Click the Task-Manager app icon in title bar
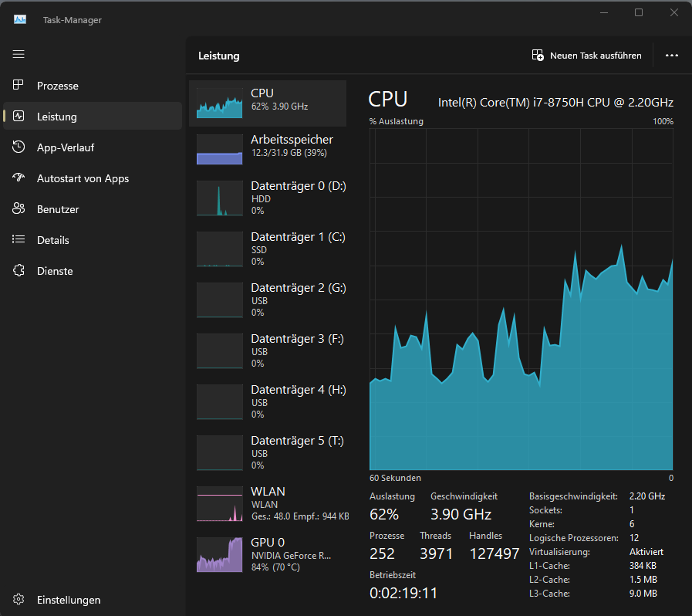Screen dimensions: 692x616 [20, 20]
